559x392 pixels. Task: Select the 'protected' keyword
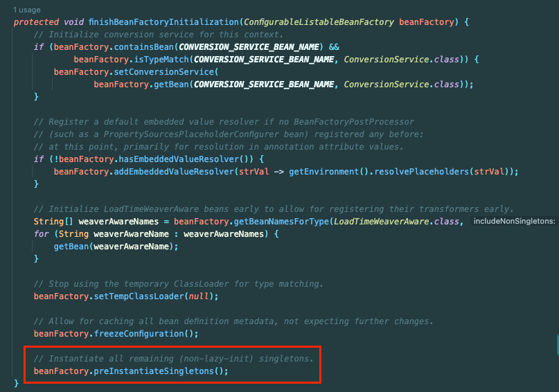[x=36, y=22]
